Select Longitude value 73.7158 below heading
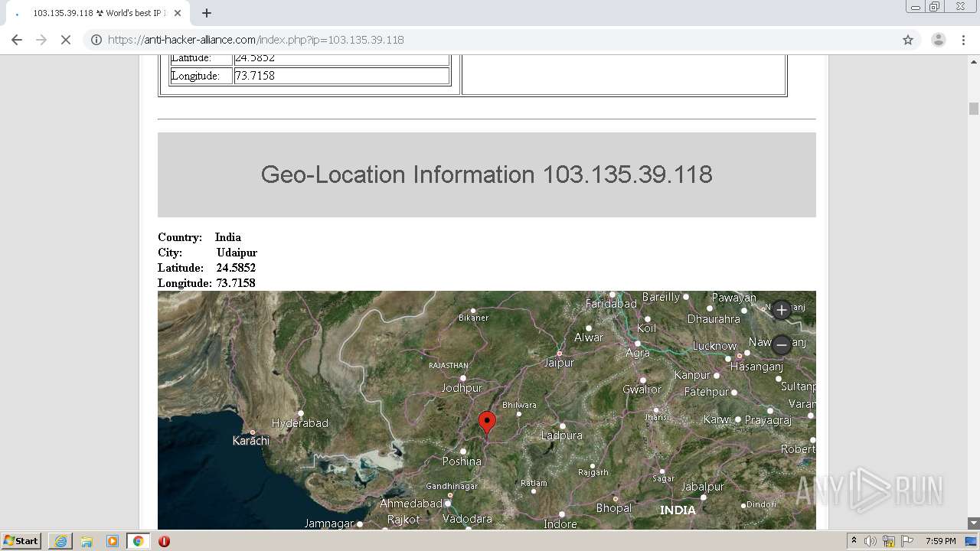The width and height of the screenshot is (980, 551). coord(236,283)
